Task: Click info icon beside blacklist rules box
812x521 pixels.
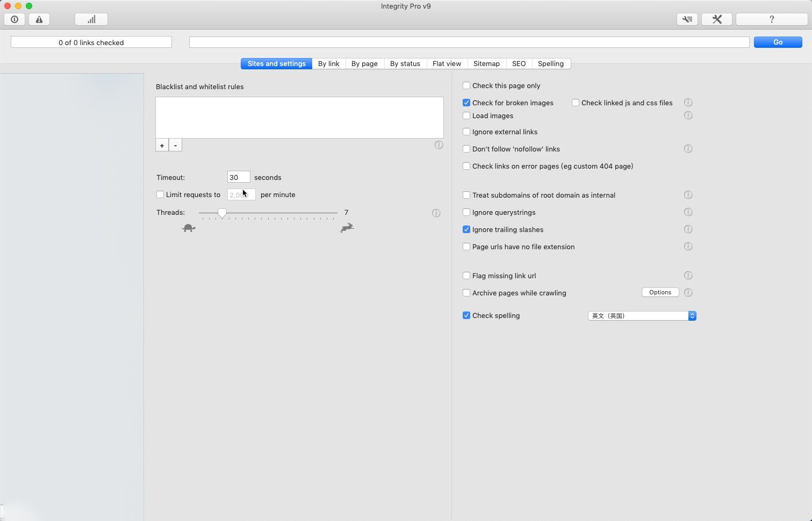Action: click(439, 145)
